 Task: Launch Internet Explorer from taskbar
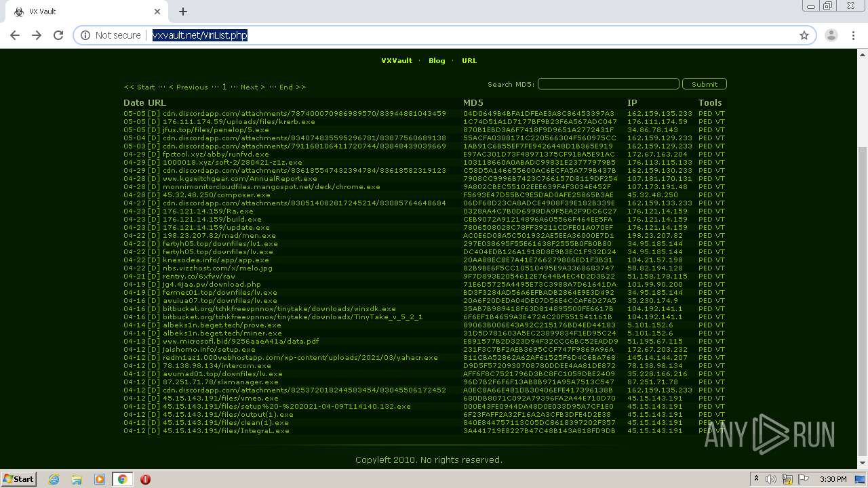[54, 479]
